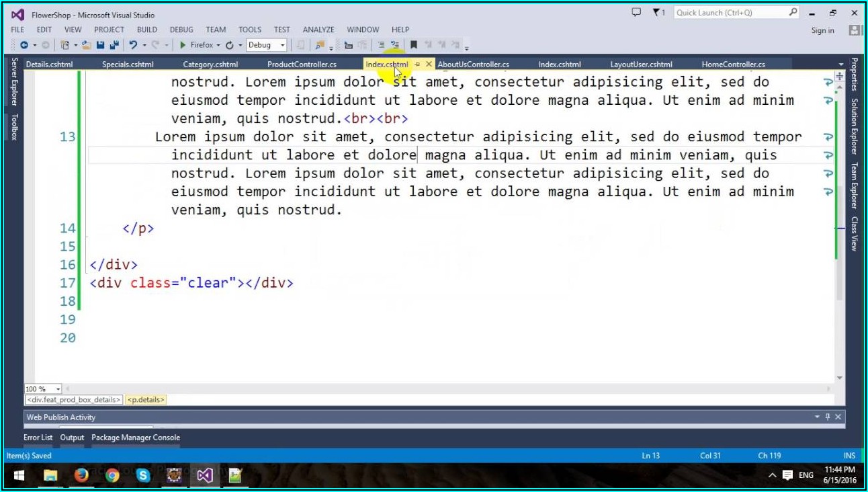Toggle bookmark with the bookmark flag icon

414,45
